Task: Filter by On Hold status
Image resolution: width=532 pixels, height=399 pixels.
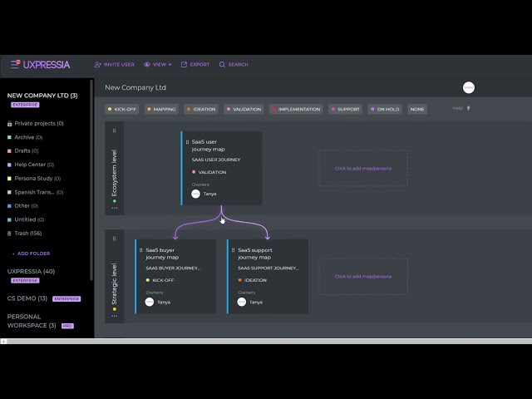Action: pos(385,109)
